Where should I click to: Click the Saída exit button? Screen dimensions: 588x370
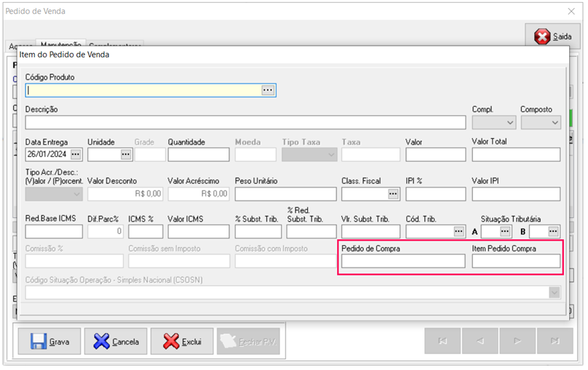[554, 36]
